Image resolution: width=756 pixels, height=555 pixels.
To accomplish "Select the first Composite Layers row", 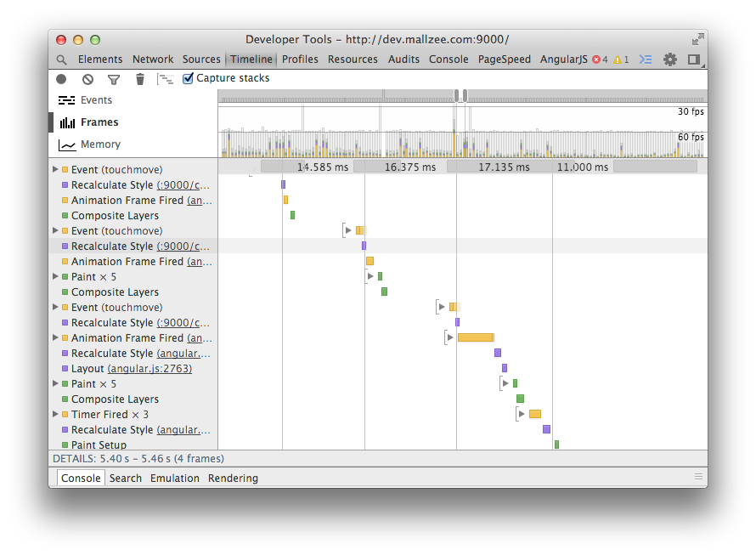I will 133,215.
